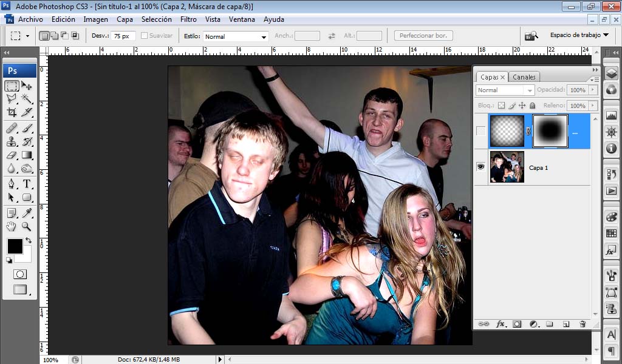Open the Layers panel options menu

tap(595, 79)
